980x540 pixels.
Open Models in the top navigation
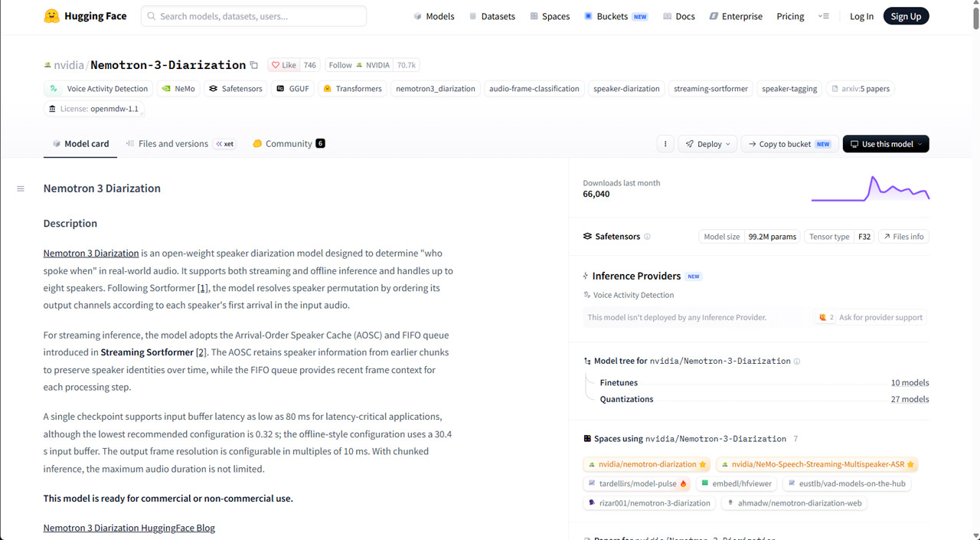433,16
